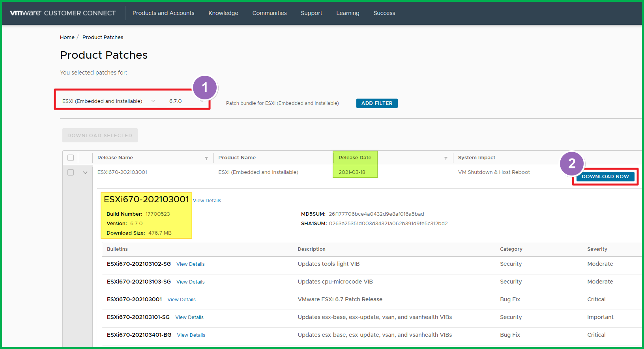Click the VM Shutdown & Host Reboot cell

click(x=494, y=172)
